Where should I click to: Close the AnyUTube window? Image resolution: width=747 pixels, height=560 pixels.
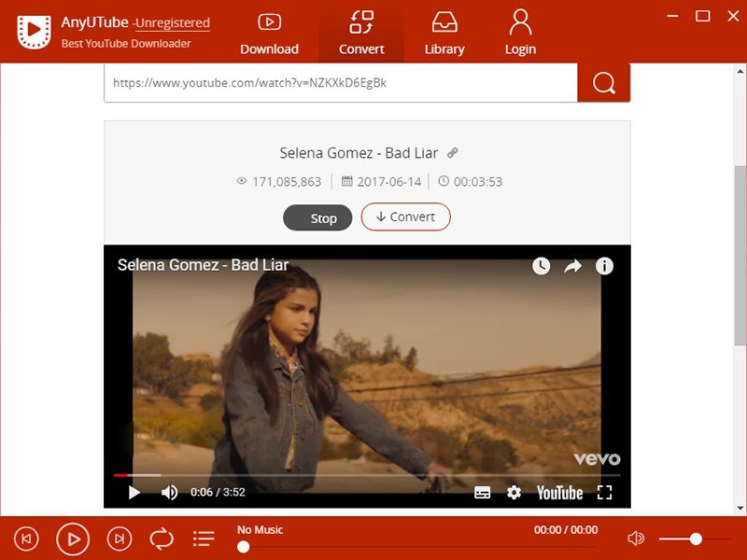[733, 16]
